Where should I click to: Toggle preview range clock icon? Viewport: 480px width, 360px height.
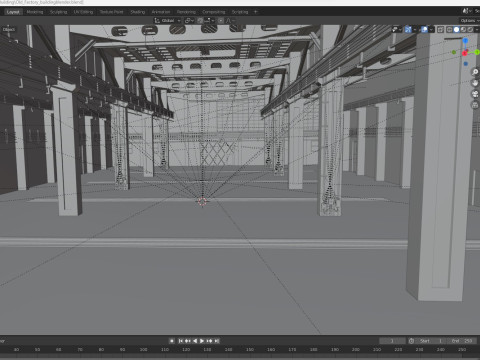411,341
